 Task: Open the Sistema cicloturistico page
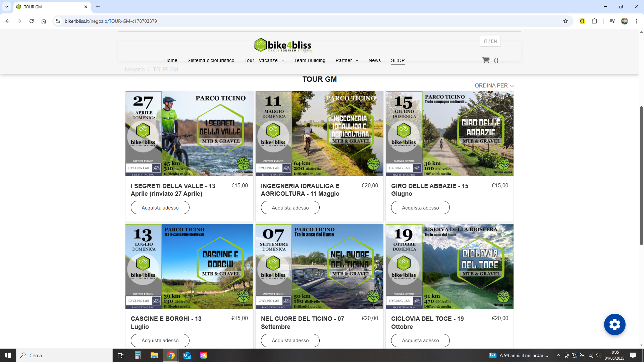[211, 60]
